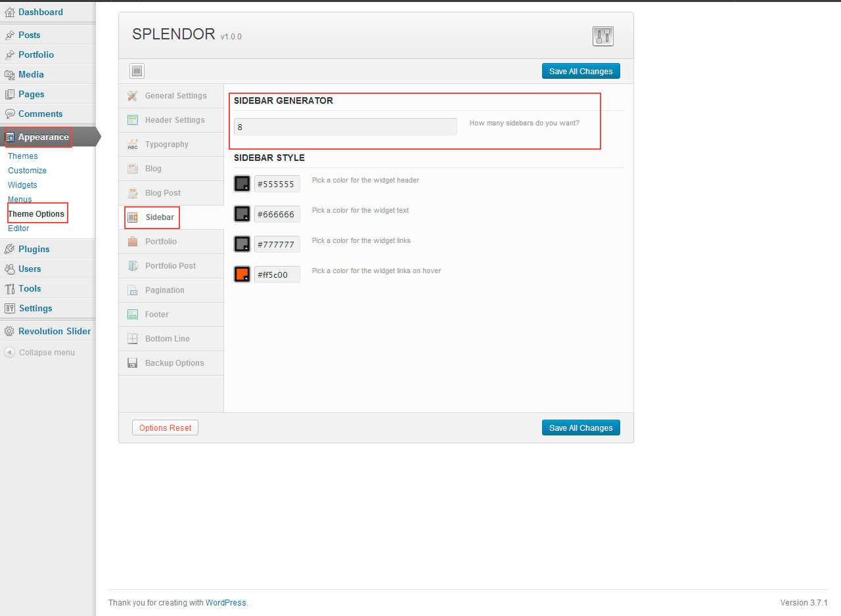Click the Footer layout icon
Image resolution: width=841 pixels, height=616 pixels.
[x=133, y=315]
